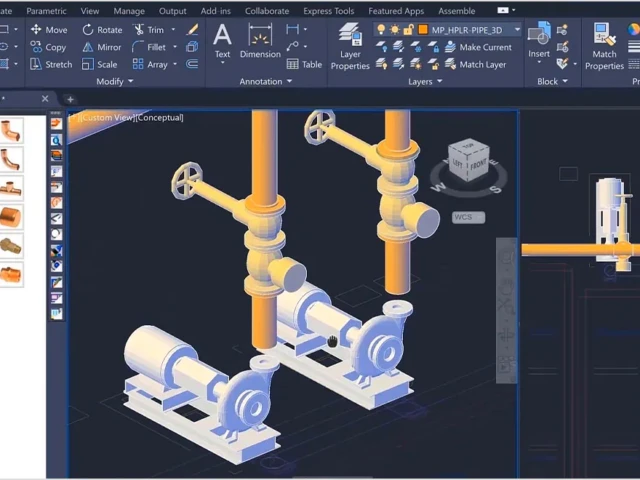Open the Manage ribbon tab
Viewport: 640px width, 480px height.
129,11
